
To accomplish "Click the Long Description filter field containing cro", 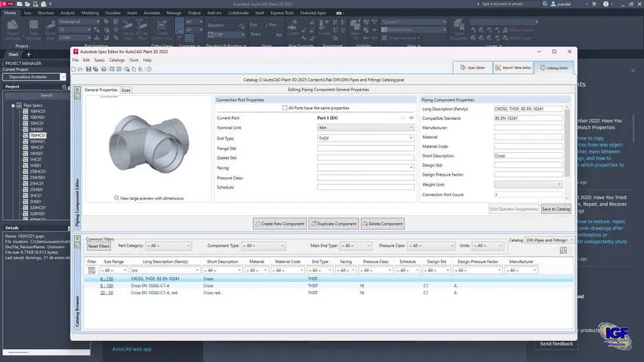I will 165,271.
